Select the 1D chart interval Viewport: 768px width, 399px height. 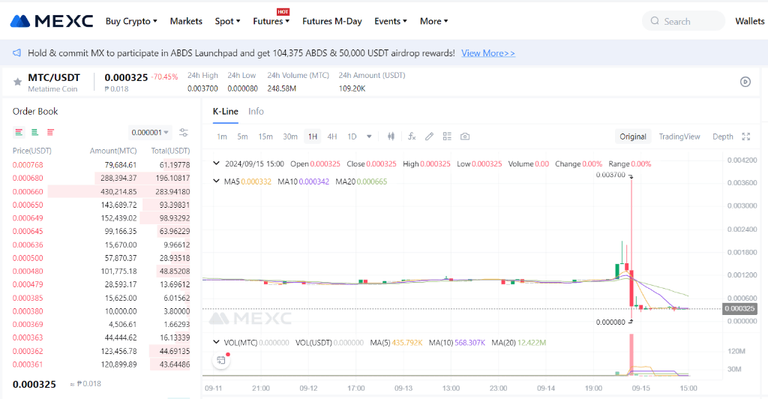(352, 137)
